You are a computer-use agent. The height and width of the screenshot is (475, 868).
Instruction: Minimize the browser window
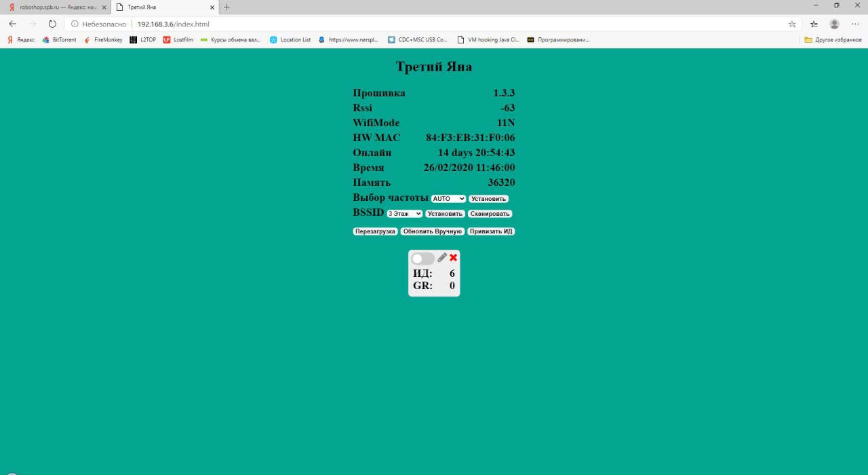(816, 5)
